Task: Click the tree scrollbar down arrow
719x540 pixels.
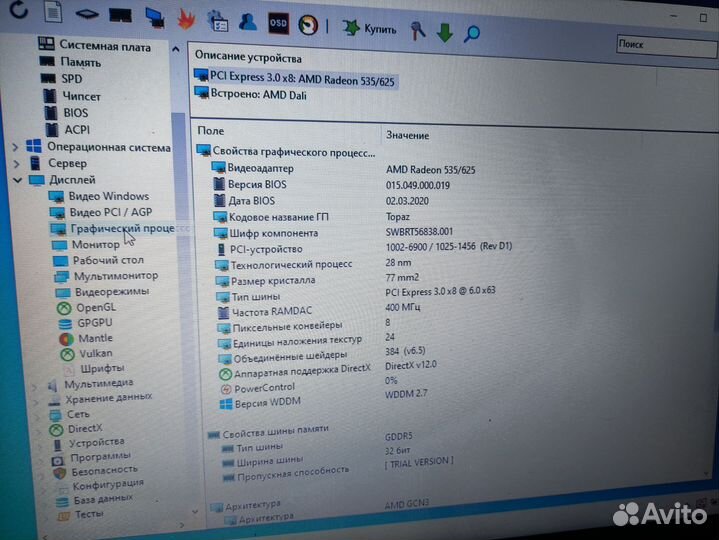Action: click(x=195, y=511)
